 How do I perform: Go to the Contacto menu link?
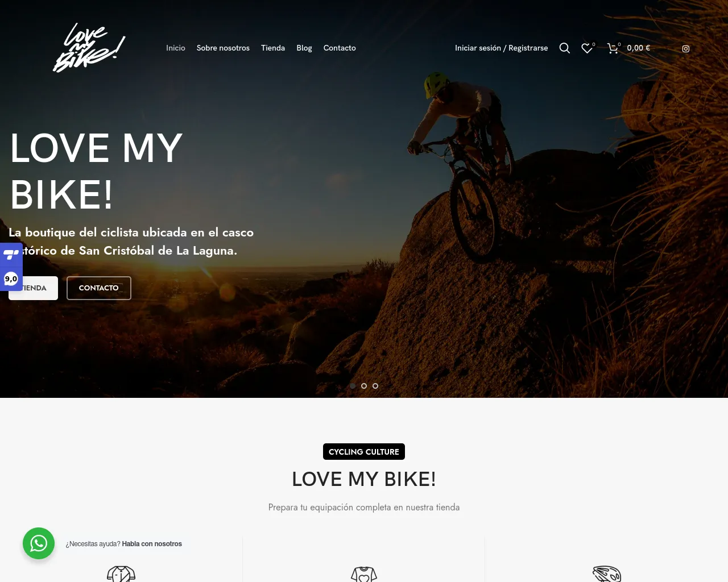340,48
